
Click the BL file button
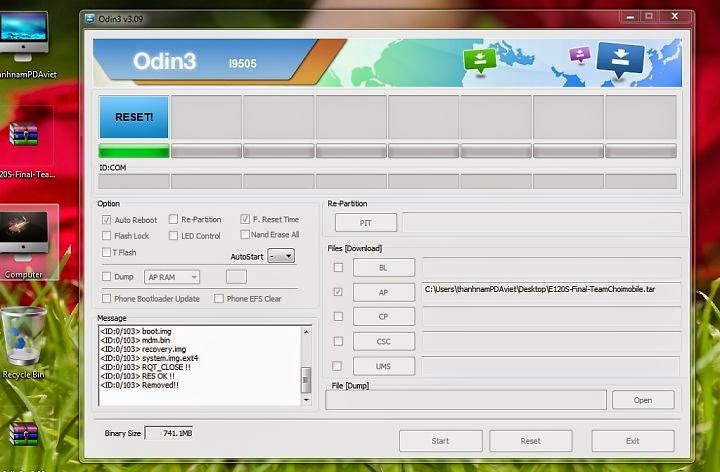384,267
